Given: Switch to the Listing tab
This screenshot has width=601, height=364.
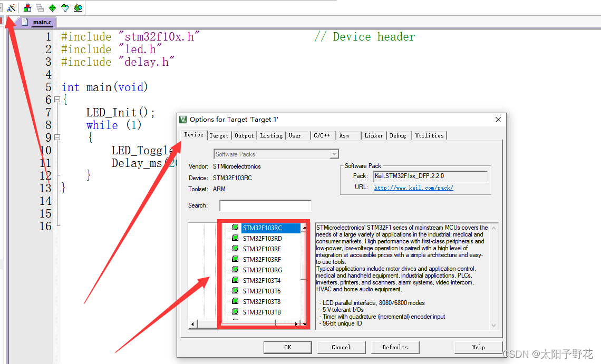Looking at the screenshot, I should (272, 135).
